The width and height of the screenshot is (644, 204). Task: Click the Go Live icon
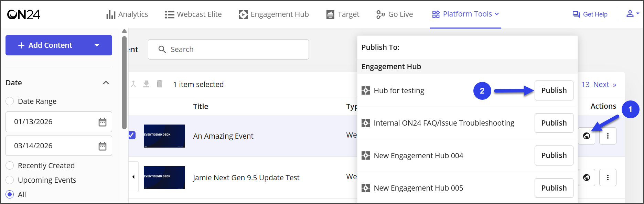pyautogui.click(x=380, y=14)
